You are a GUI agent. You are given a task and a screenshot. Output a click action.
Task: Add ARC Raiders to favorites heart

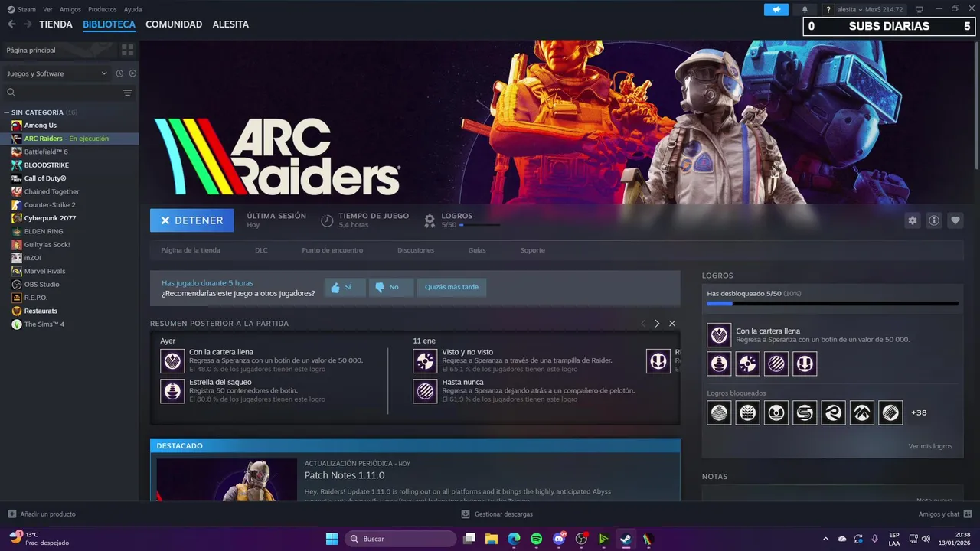point(955,220)
